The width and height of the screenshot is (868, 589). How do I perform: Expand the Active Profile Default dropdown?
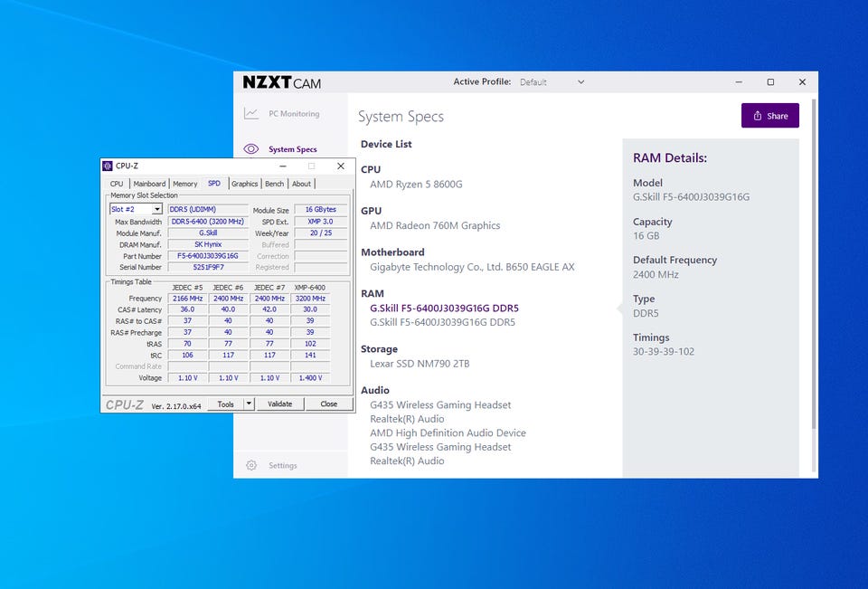pos(552,82)
